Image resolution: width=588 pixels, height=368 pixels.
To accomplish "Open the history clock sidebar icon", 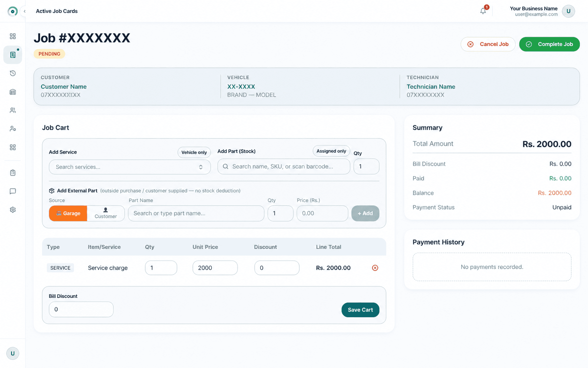I will [13, 73].
